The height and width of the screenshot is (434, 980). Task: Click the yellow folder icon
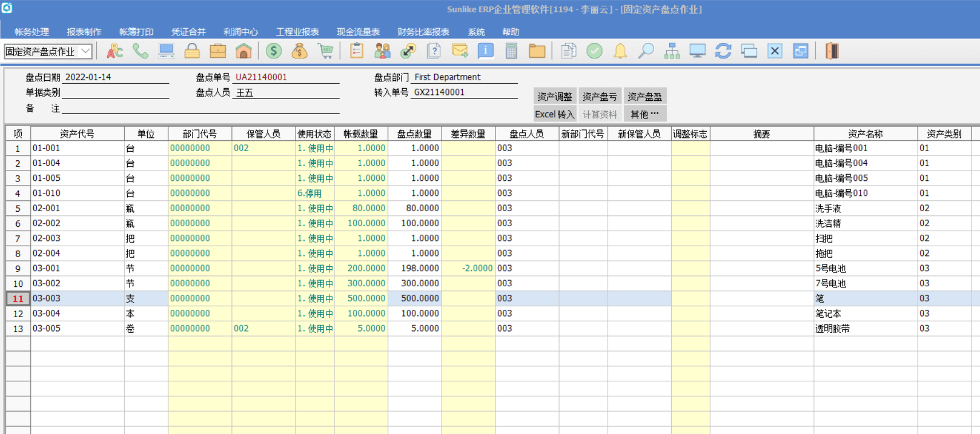tap(537, 51)
